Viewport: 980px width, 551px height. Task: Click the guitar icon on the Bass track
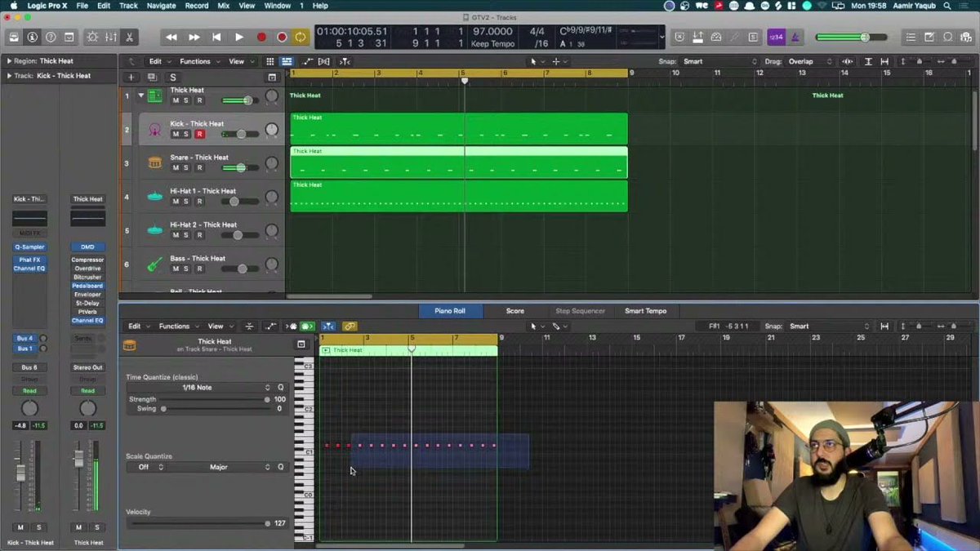tap(154, 263)
